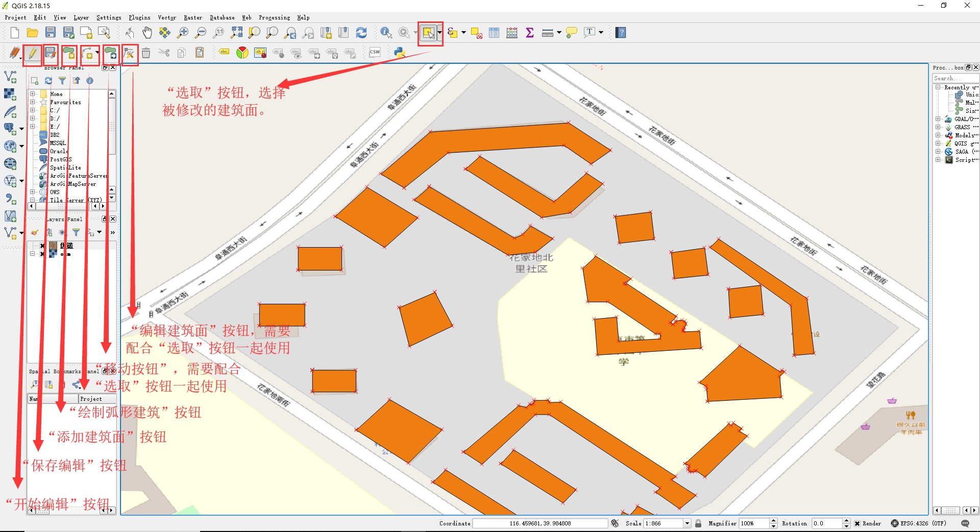Select the Pan Map hand tool
Image resolution: width=980 pixels, height=532 pixels.
point(147,32)
